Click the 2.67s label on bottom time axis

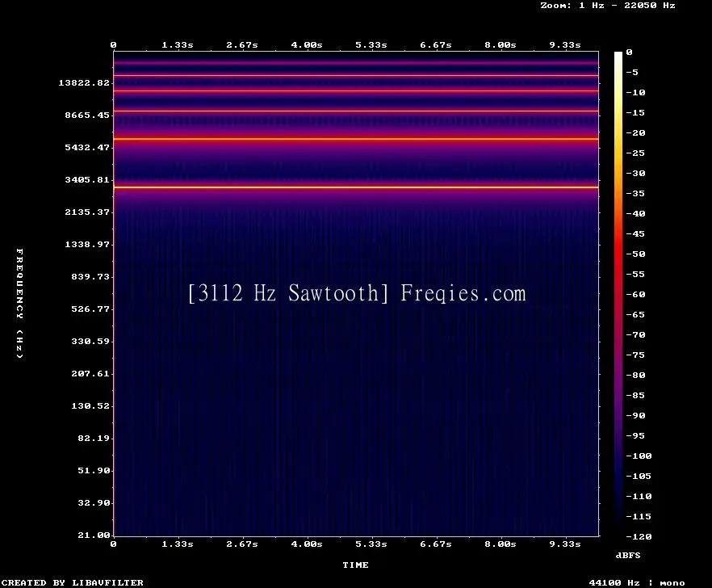pyautogui.click(x=242, y=544)
